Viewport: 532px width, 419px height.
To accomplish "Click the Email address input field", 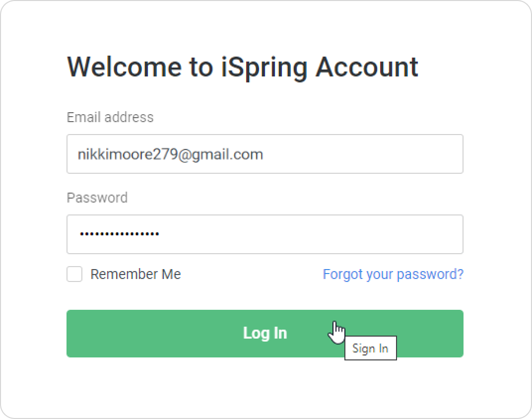I will point(265,154).
